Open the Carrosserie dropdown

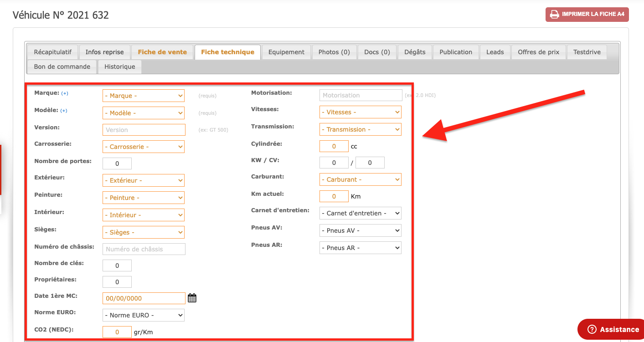click(x=144, y=147)
